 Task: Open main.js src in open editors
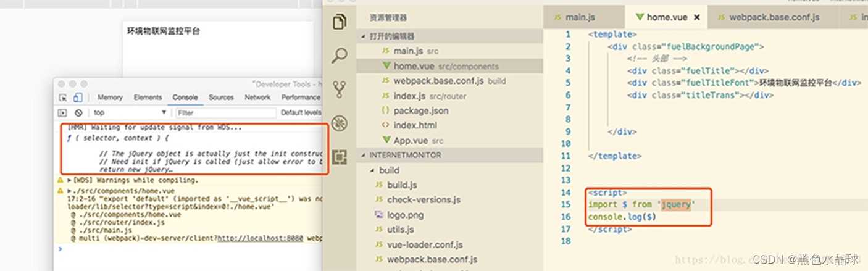tap(450, 51)
